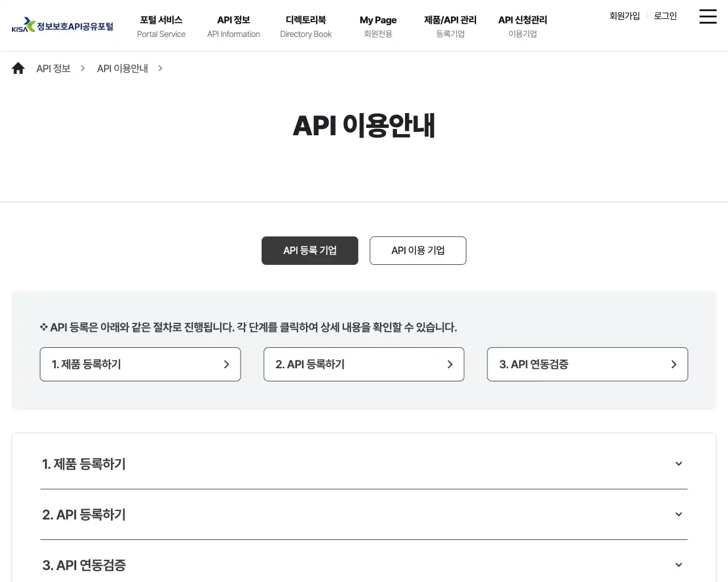Click the API 등록 절차 description sentence
This screenshot has height=582, width=728.
click(249, 327)
